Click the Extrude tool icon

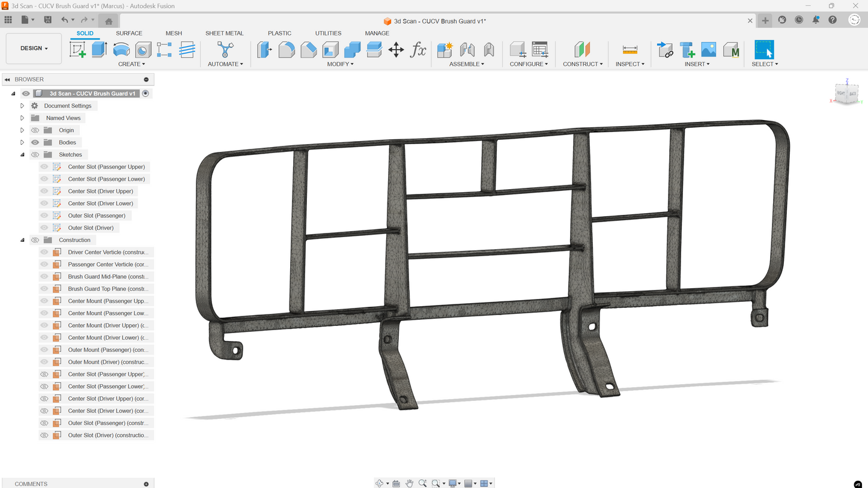click(x=99, y=50)
